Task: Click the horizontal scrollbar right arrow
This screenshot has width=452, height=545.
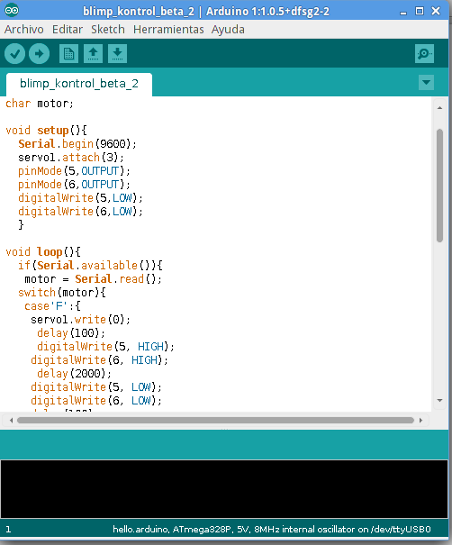Action: pyautogui.click(x=421, y=420)
